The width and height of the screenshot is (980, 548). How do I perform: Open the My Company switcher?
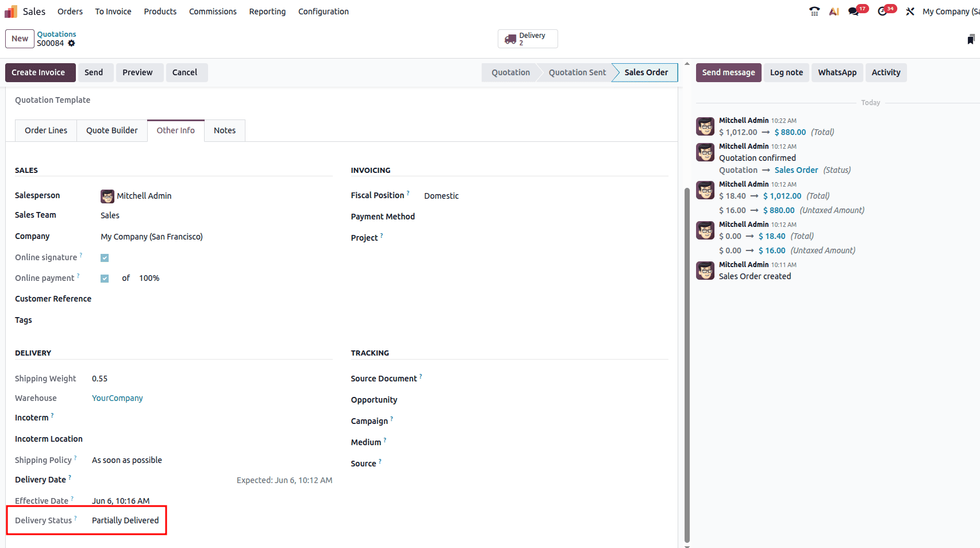click(951, 11)
